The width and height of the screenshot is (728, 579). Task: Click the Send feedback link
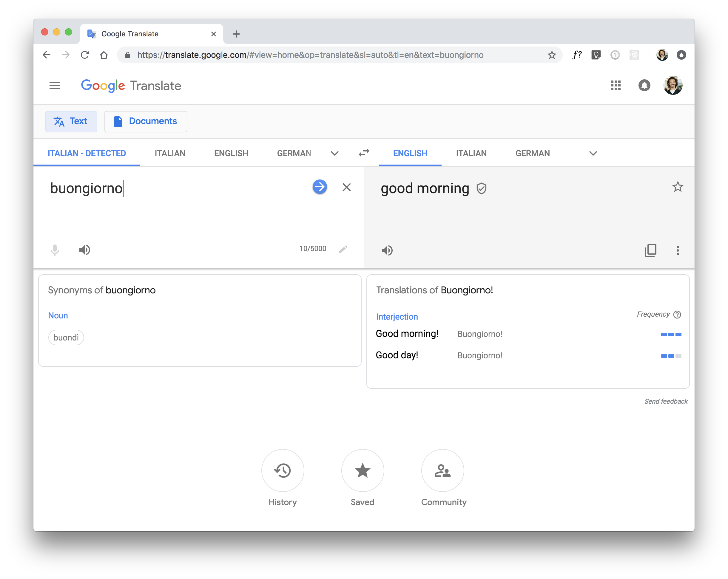coord(666,401)
